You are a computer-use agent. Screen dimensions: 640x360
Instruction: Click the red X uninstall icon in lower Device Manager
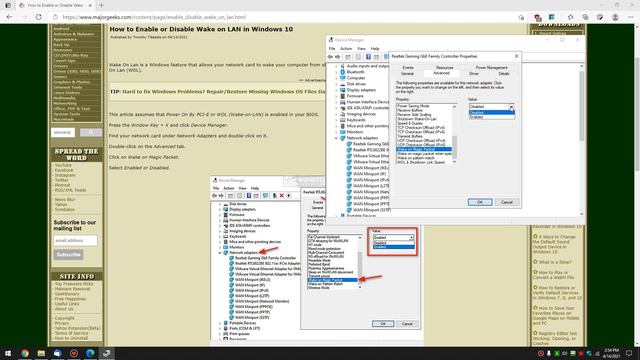coord(281,196)
